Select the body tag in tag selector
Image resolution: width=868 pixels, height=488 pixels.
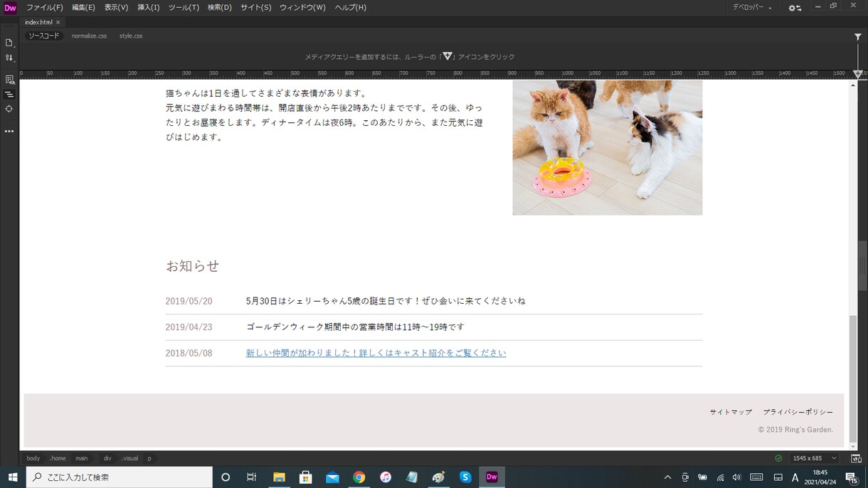pyautogui.click(x=33, y=458)
